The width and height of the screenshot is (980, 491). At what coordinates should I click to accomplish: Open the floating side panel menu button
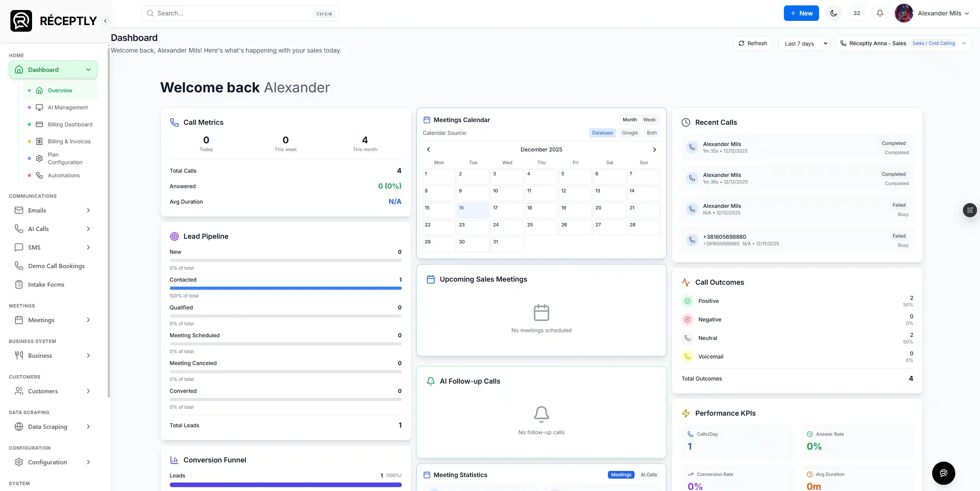[970, 210]
